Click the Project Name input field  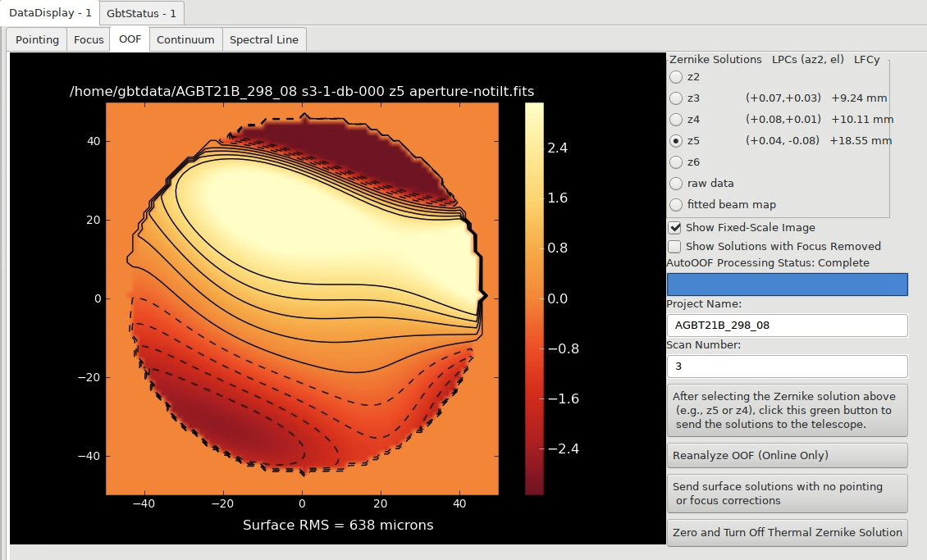[x=787, y=326]
